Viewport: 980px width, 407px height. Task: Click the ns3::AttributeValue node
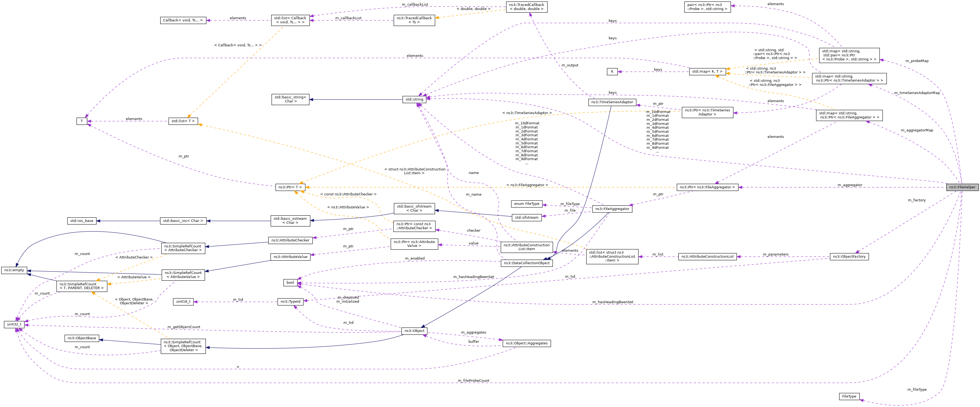click(290, 257)
